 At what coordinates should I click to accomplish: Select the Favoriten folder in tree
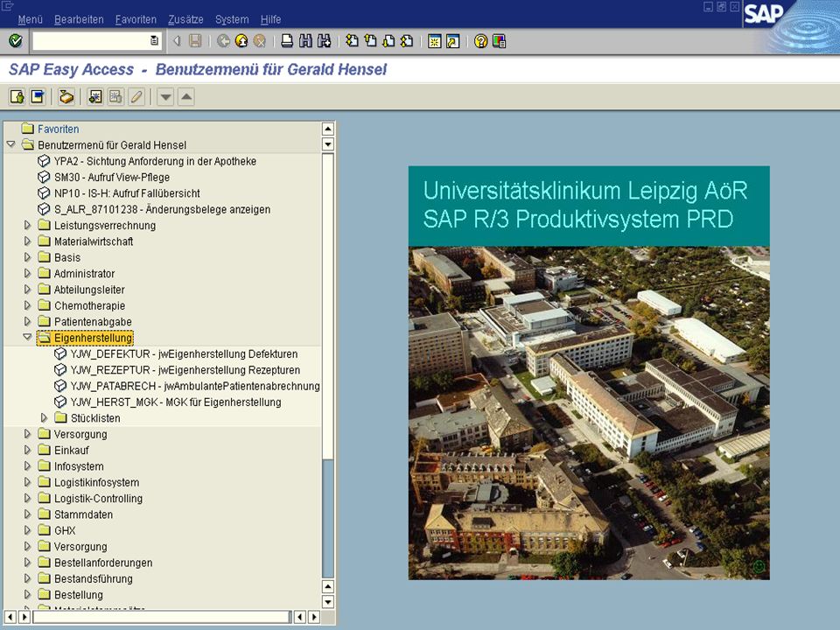[x=58, y=129]
